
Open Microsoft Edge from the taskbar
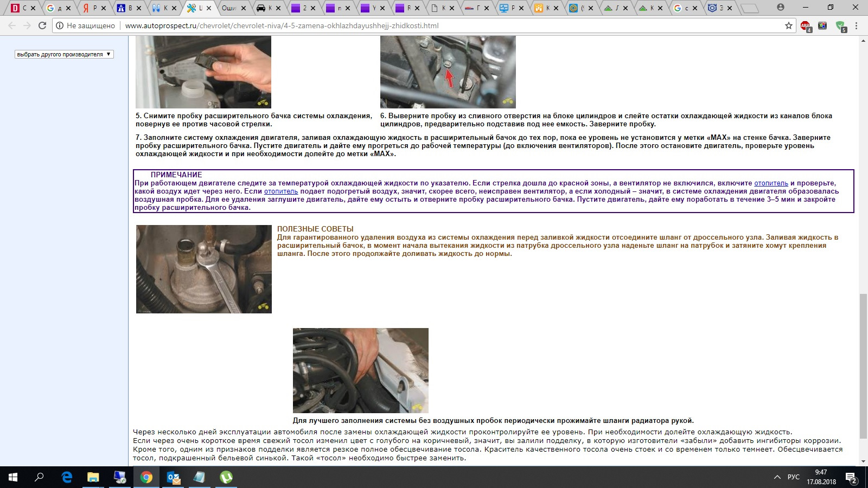click(67, 477)
